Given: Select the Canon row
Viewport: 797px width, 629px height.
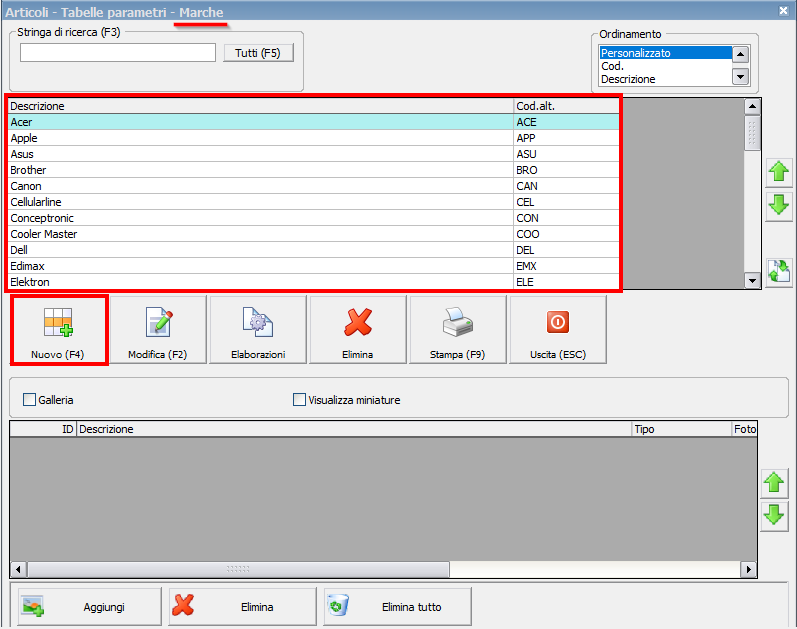Looking at the screenshot, I should (314, 186).
